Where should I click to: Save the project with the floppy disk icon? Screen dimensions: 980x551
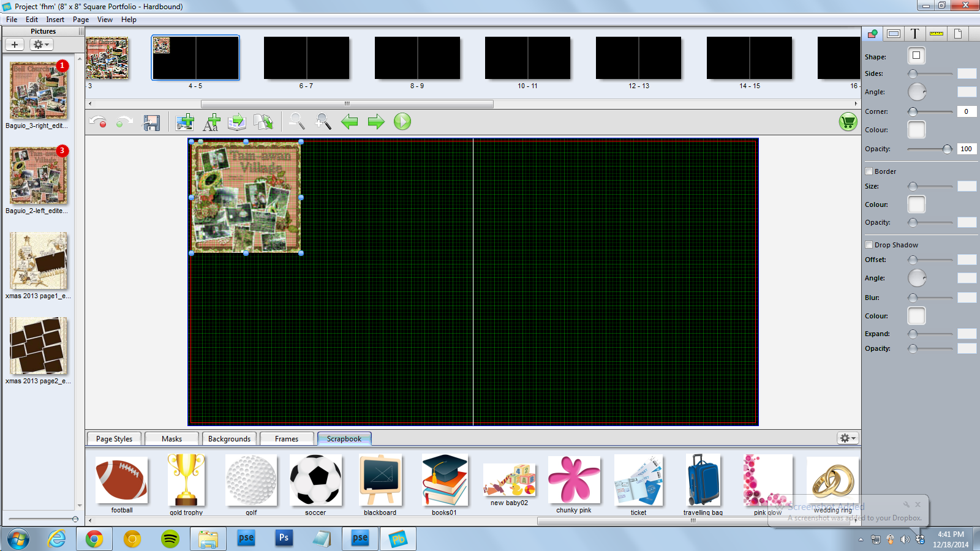(x=151, y=122)
